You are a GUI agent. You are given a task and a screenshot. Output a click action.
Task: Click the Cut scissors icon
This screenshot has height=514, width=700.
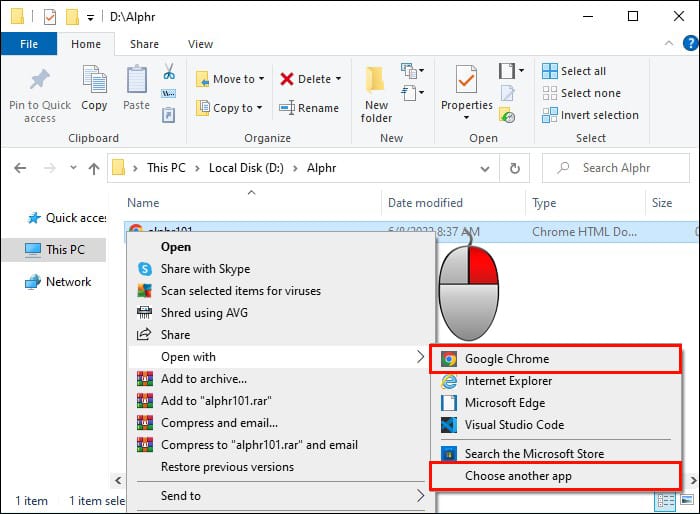coord(169,72)
